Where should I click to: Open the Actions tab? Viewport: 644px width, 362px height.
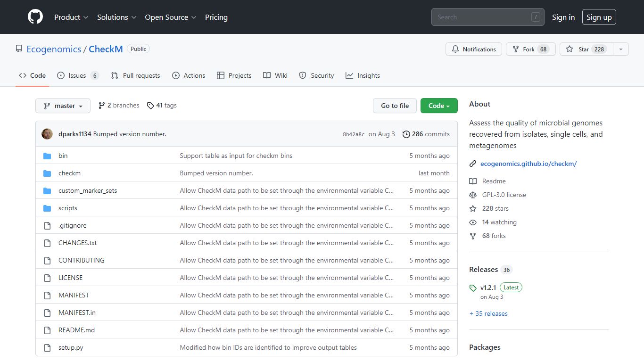point(189,75)
